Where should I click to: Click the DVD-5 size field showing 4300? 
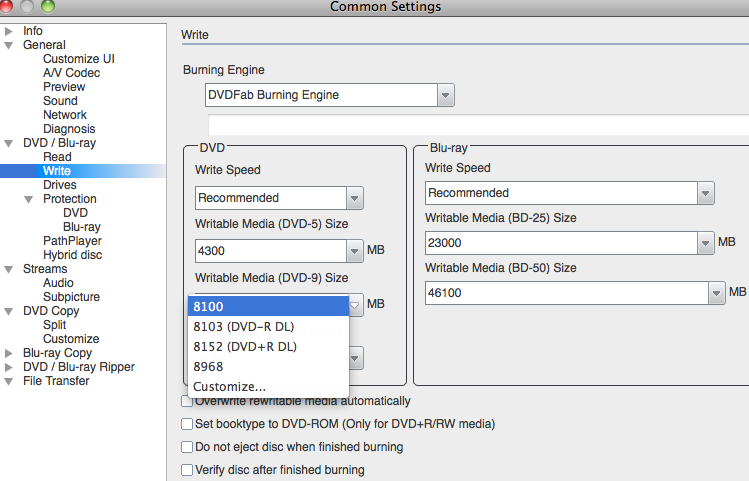click(270, 251)
